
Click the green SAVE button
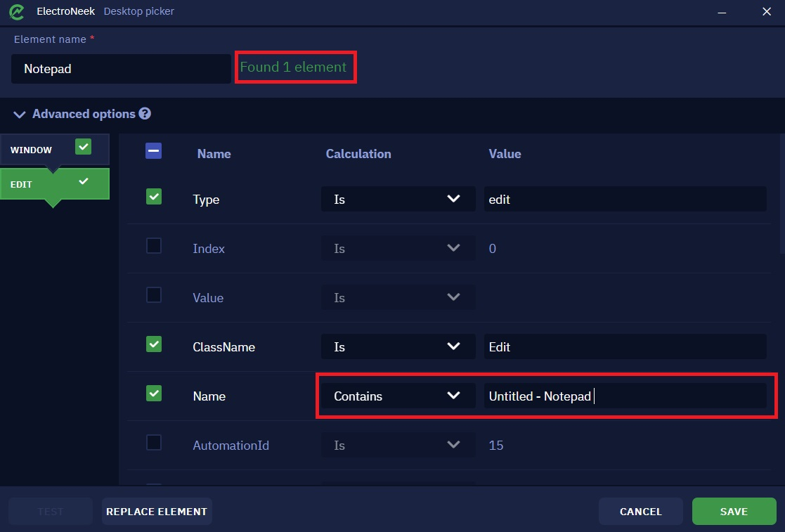tap(734, 512)
